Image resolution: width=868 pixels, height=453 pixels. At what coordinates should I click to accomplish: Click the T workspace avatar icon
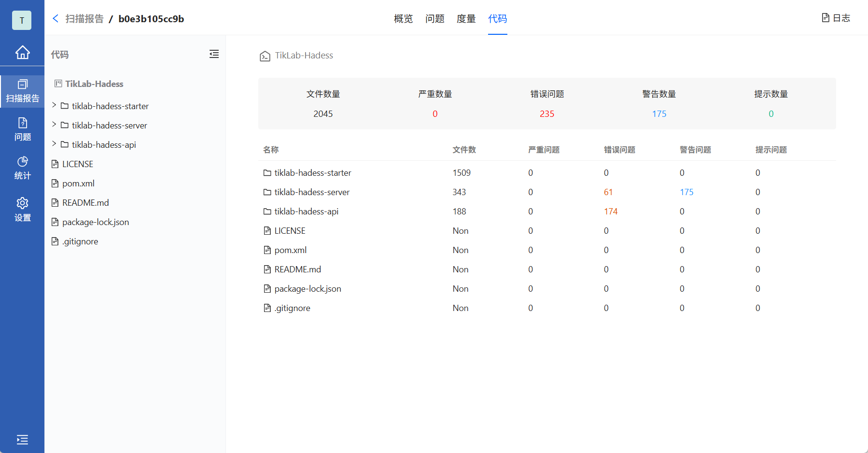click(x=22, y=20)
